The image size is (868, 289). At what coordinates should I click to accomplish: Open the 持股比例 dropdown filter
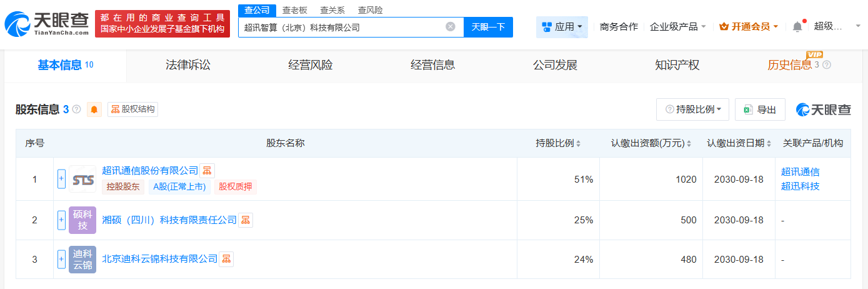click(x=692, y=109)
